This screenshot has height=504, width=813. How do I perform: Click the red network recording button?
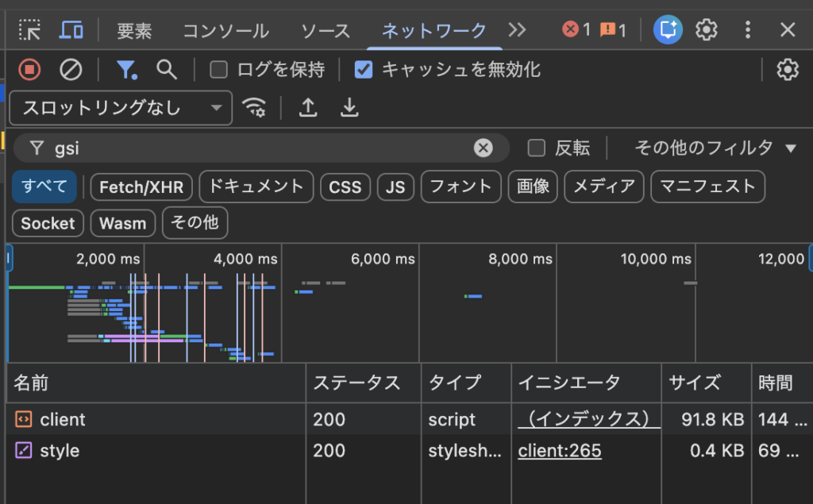pyautogui.click(x=29, y=70)
